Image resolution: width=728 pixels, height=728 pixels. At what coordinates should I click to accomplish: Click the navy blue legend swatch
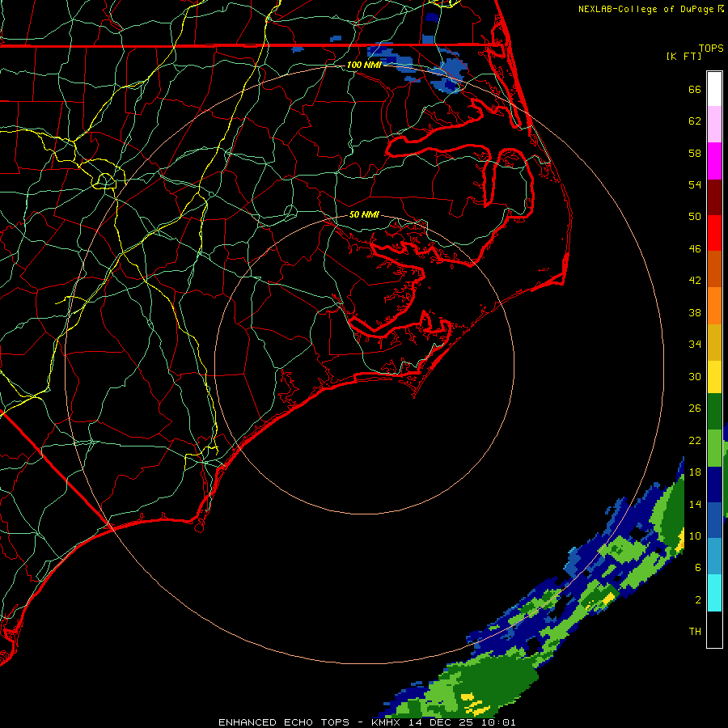[714, 485]
